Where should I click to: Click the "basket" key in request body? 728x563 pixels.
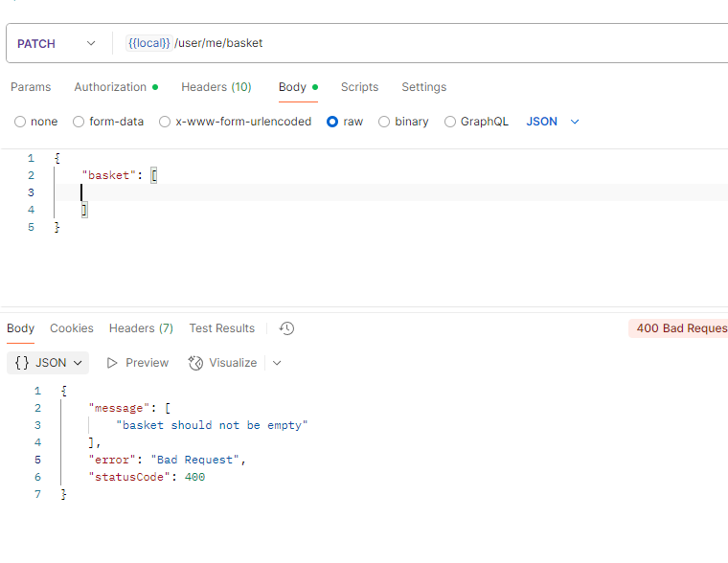pos(108,175)
